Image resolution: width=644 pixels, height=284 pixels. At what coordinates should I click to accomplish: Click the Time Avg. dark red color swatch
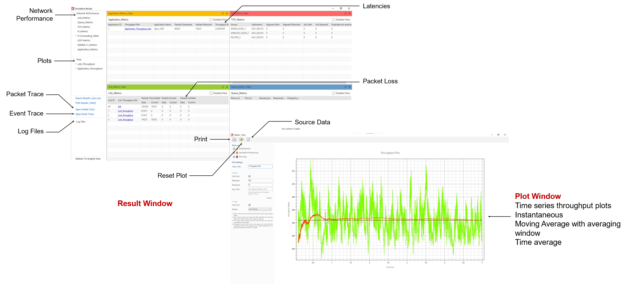coord(237,157)
